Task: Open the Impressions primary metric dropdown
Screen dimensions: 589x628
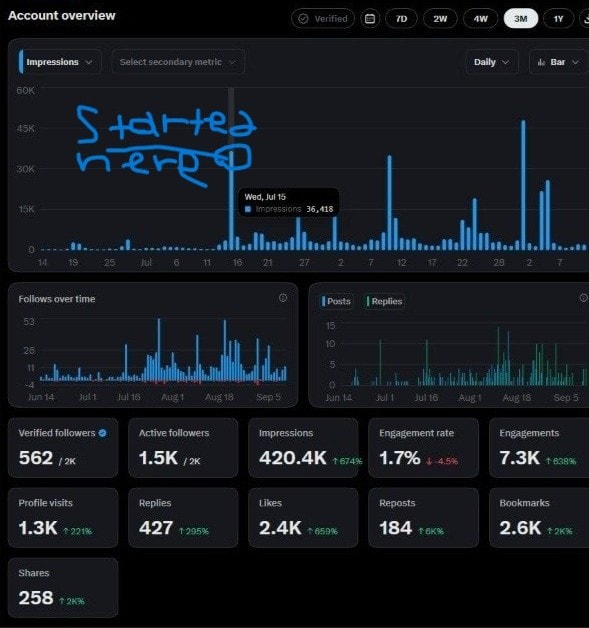Action: 59,62
